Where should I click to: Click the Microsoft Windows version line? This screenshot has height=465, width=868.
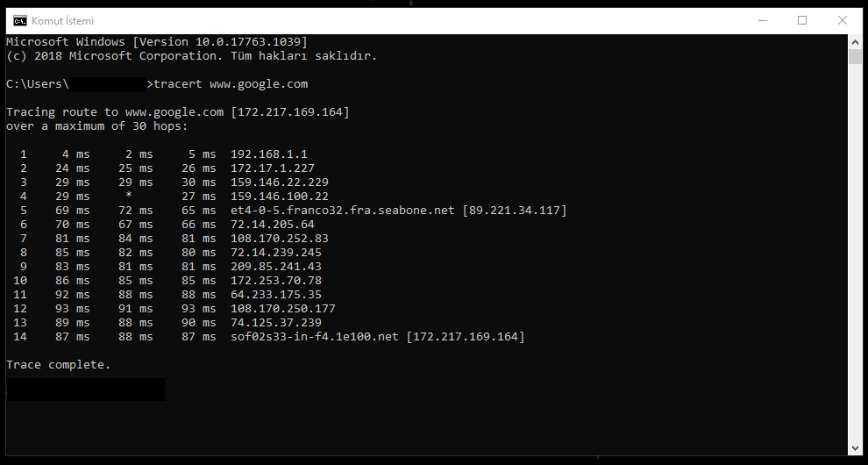[157, 41]
